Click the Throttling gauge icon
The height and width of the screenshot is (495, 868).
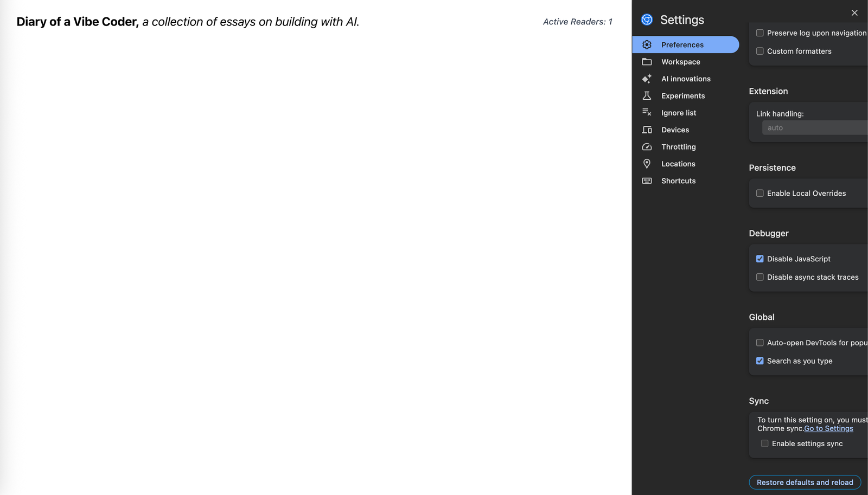(647, 147)
